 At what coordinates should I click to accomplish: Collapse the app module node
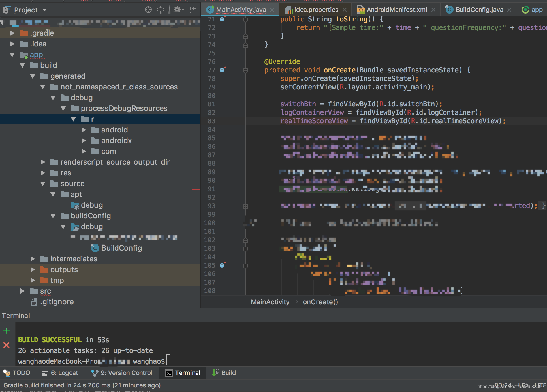pyautogui.click(x=12, y=55)
